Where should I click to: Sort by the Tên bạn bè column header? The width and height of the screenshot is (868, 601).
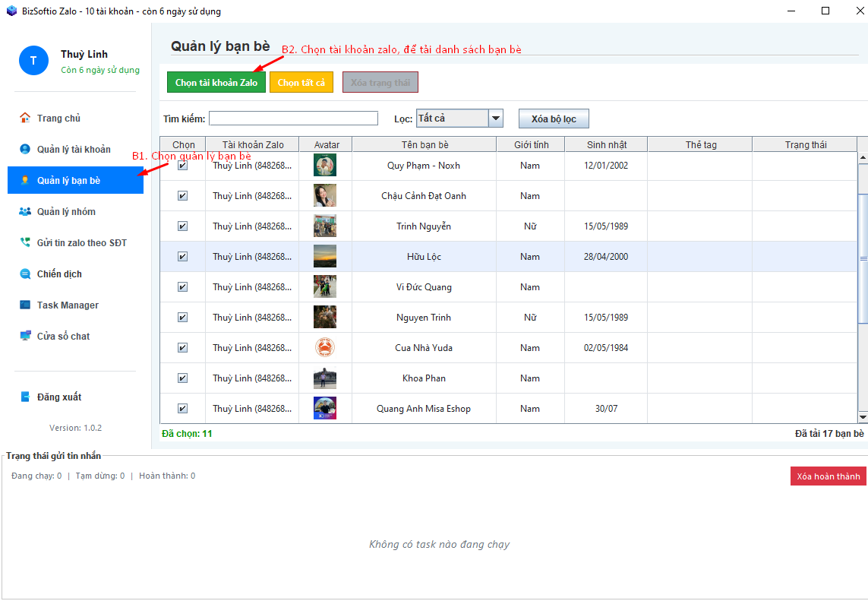[424, 144]
